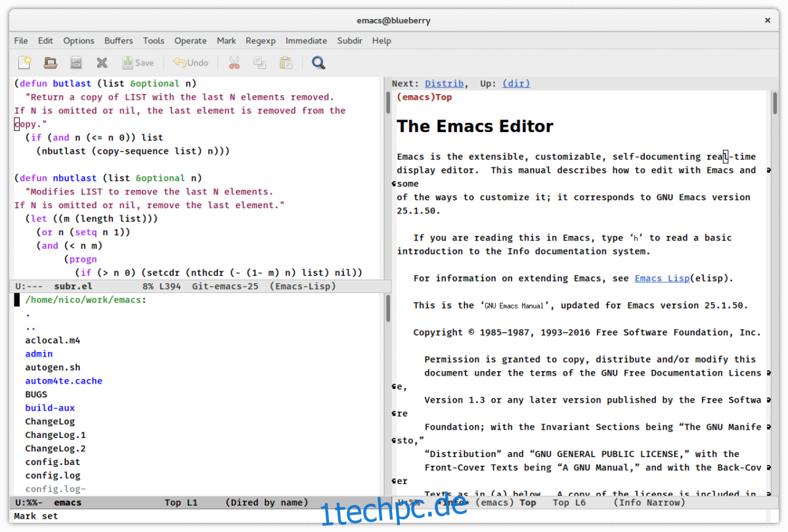
Task: Click the 'defun nbutlast' line in the code
Action: 108,178
